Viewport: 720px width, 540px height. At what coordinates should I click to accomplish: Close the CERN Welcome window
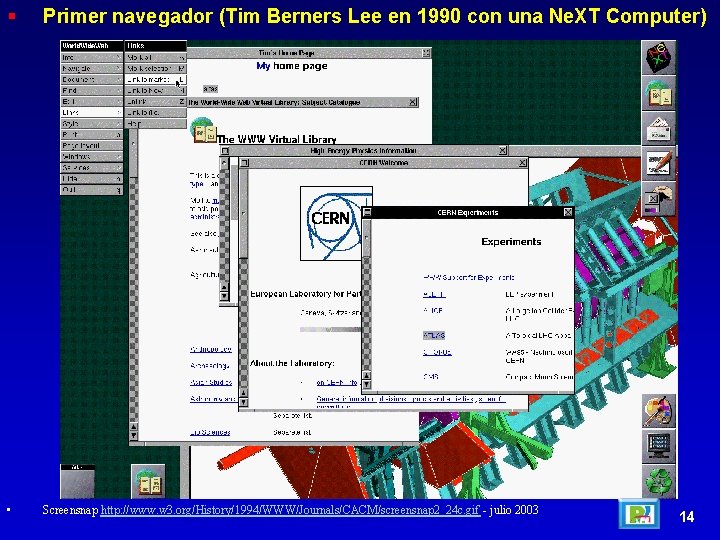[x=523, y=163]
